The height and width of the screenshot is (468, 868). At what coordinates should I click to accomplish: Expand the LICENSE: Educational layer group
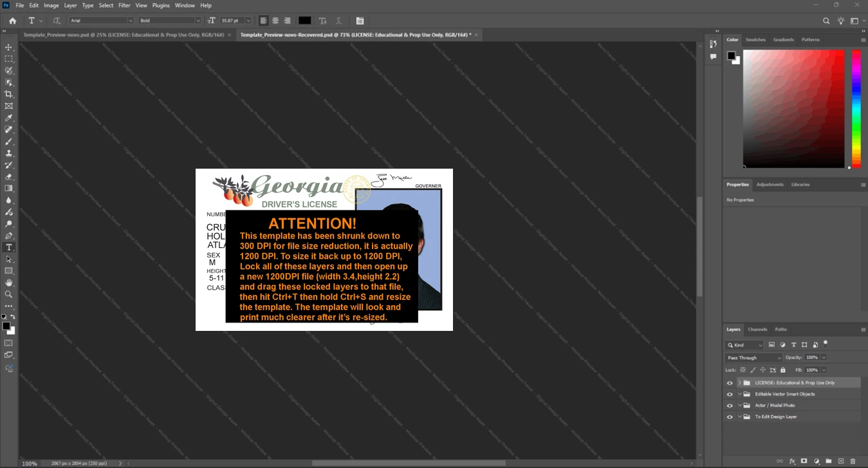[739, 382]
